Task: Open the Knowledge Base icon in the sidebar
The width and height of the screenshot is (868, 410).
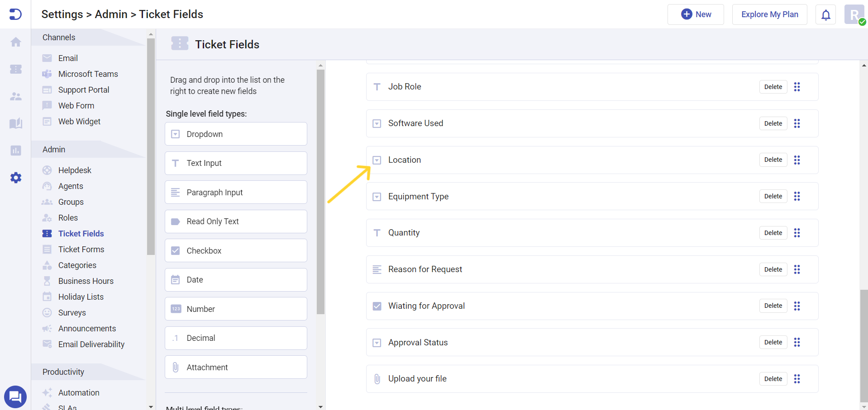Action: [15, 123]
